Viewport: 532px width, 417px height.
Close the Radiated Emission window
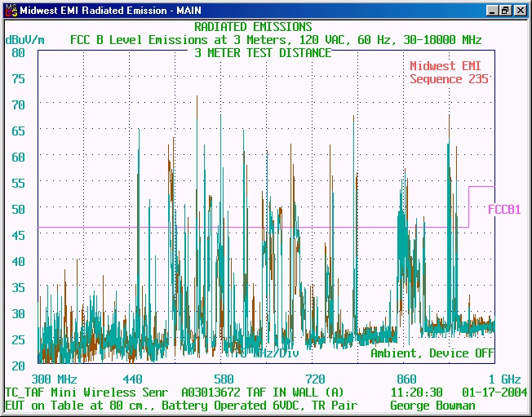click(x=520, y=10)
